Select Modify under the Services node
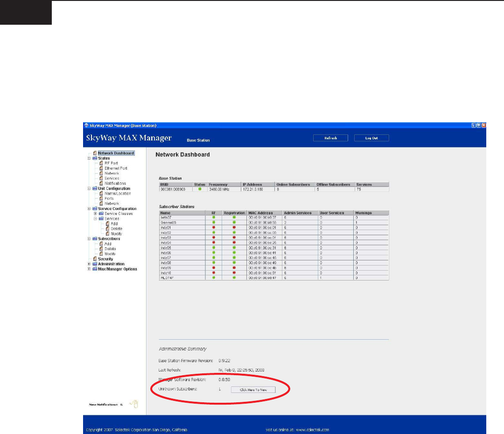 tap(116, 234)
